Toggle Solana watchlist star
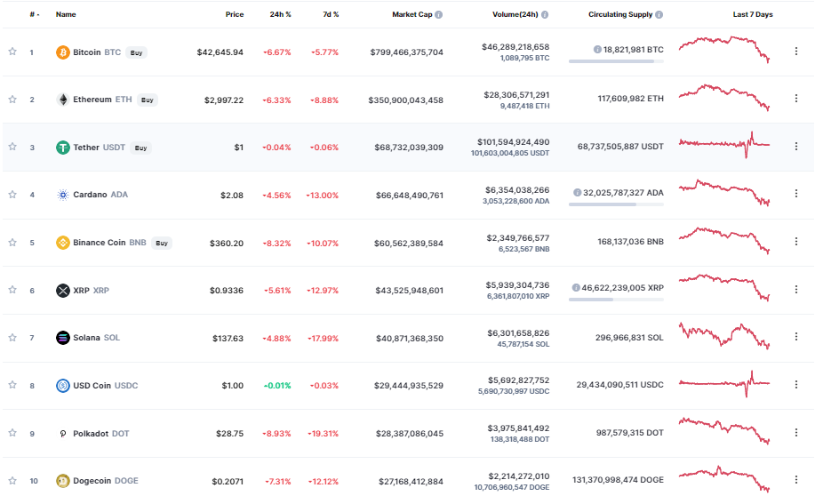Viewport: 815px width, 504px height. click(12, 338)
